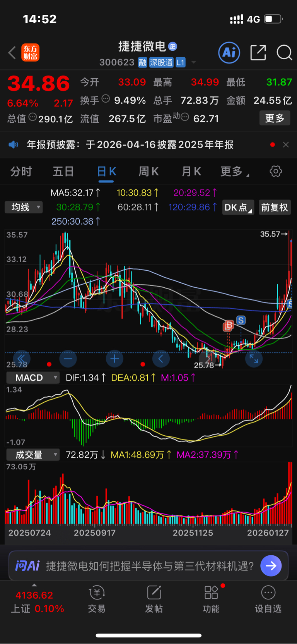Open the announcement 年报预披露 text
The width and height of the screenshot is (297, 644).
(130, 145)
